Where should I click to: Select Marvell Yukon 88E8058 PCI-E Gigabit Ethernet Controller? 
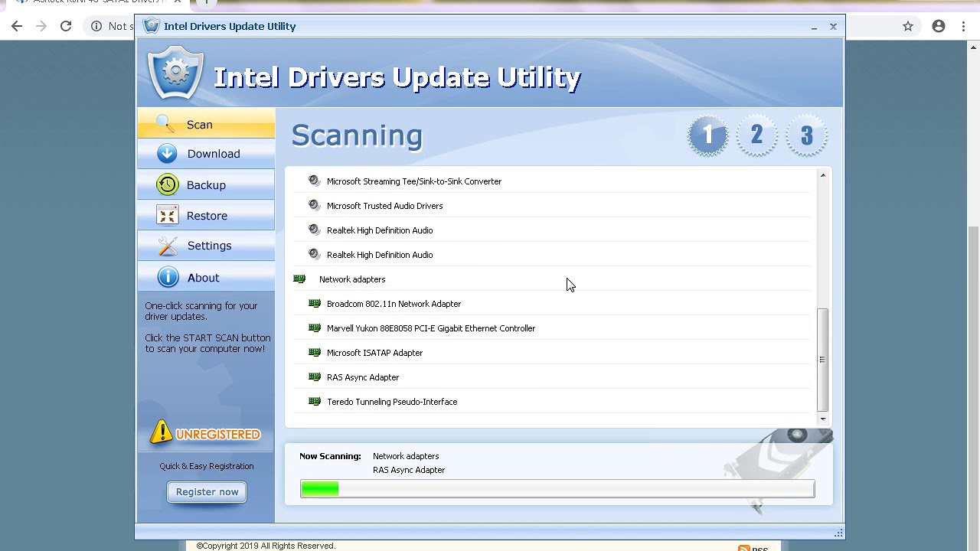pos(430,328)
